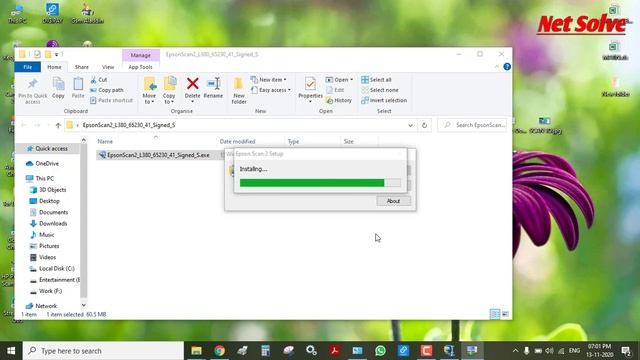This screenshot has width=640, height=360.
Task: Show file History
Action: pos(339,100)
